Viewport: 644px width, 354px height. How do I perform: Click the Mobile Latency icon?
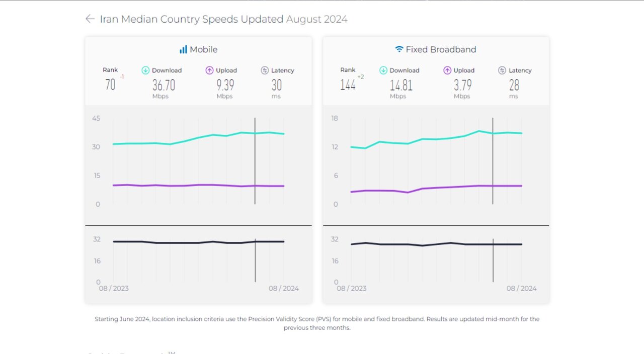(x=265, y=70)
